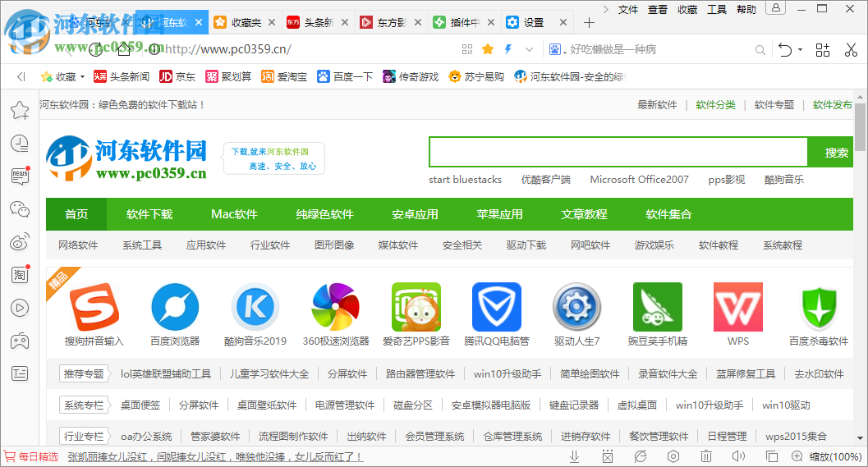Open the game controller icon in sidebar
Image resolution: width=868 pixels, height=467 pixels.
coord(20,341)
